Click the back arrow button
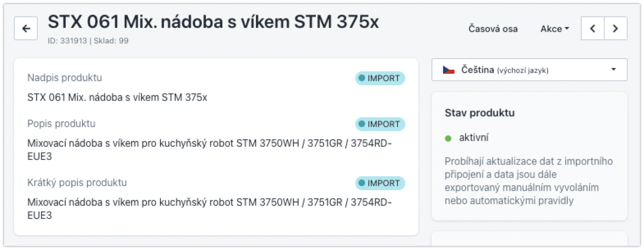This screenshot has height=250, width=644. pyautogui.click(x=26, y=28)
